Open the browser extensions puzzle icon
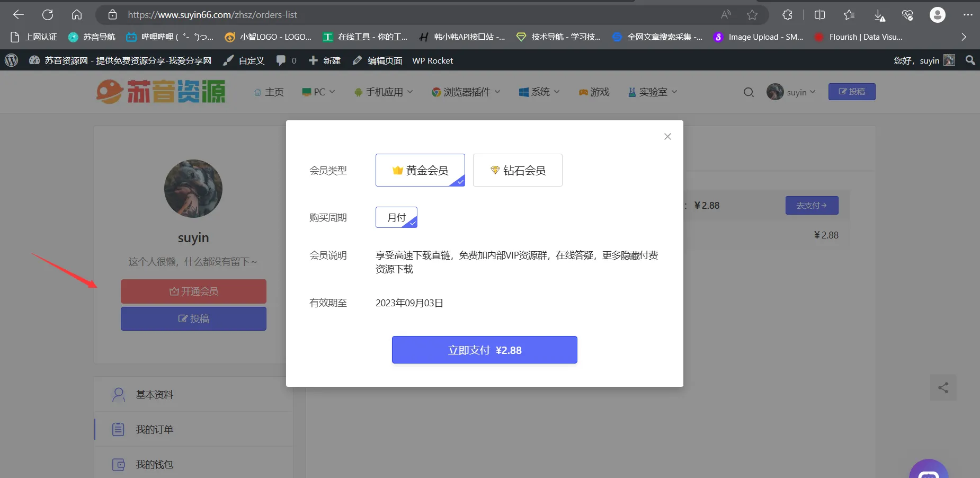980x478 pixels. point(788,15)
